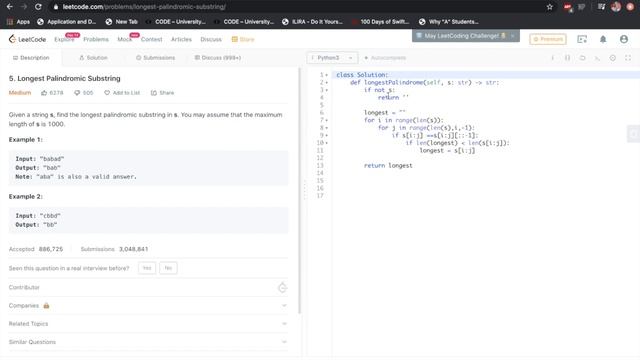Fold the class Solution line arrow
The image size is (640, 360).
(327, 75)
